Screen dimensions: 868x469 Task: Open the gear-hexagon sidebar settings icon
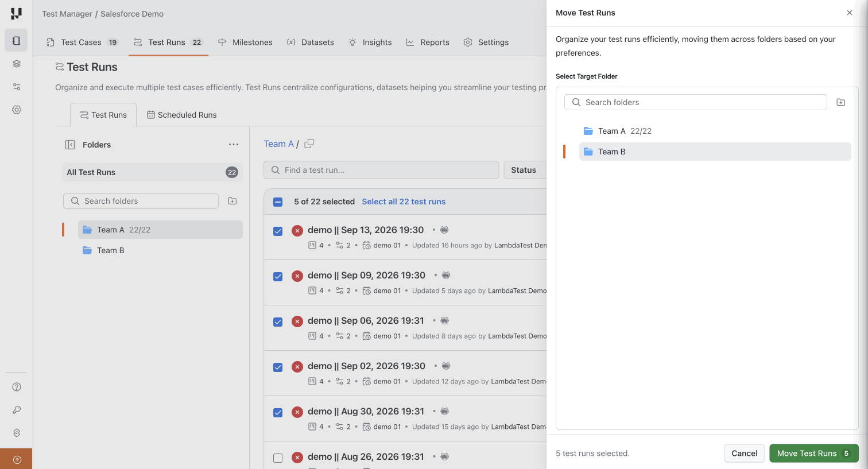[x=16, y=110]
